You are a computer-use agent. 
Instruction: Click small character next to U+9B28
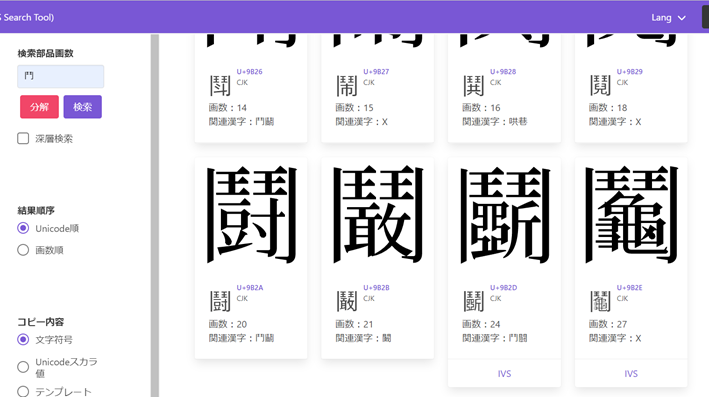coord(473,85)
